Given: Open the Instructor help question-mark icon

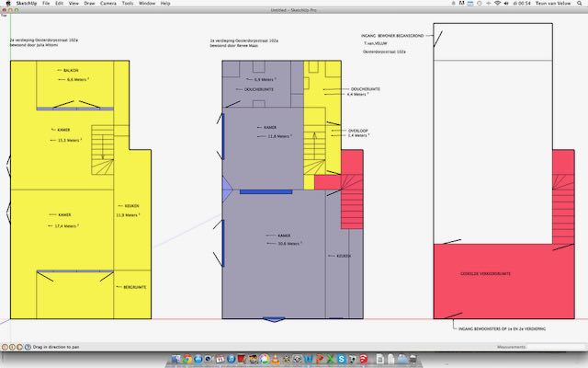Looking at the screenshot, I should [x=28, y=347].
